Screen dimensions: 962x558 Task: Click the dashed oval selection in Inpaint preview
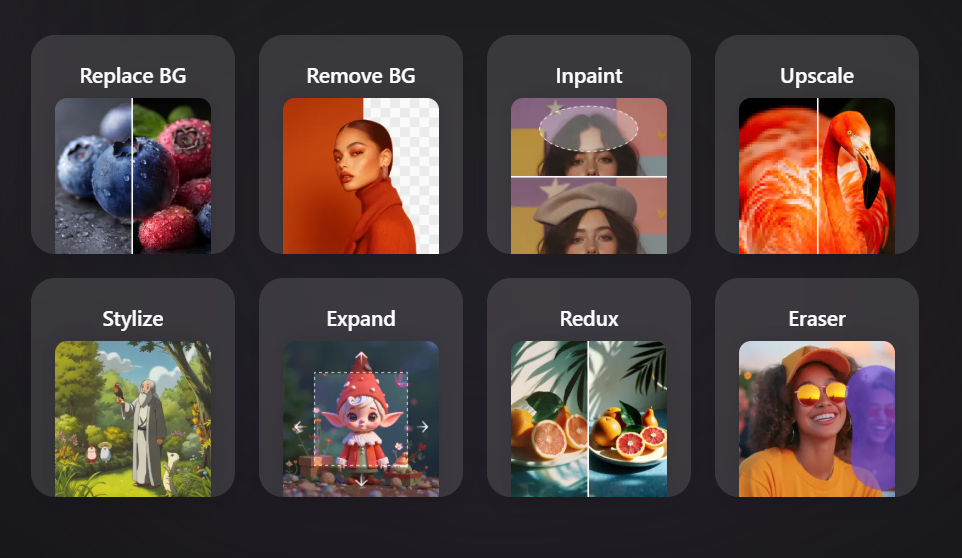click(x=588, y=129)
